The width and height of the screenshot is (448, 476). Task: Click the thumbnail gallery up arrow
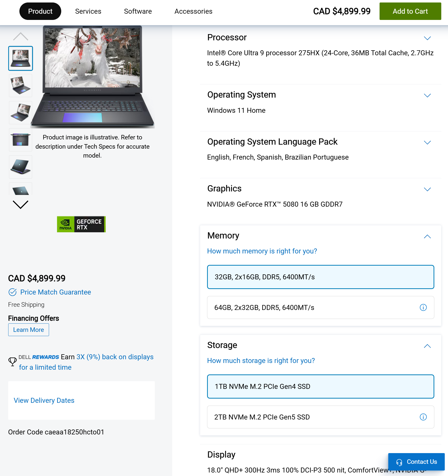[x=20, y=37]
